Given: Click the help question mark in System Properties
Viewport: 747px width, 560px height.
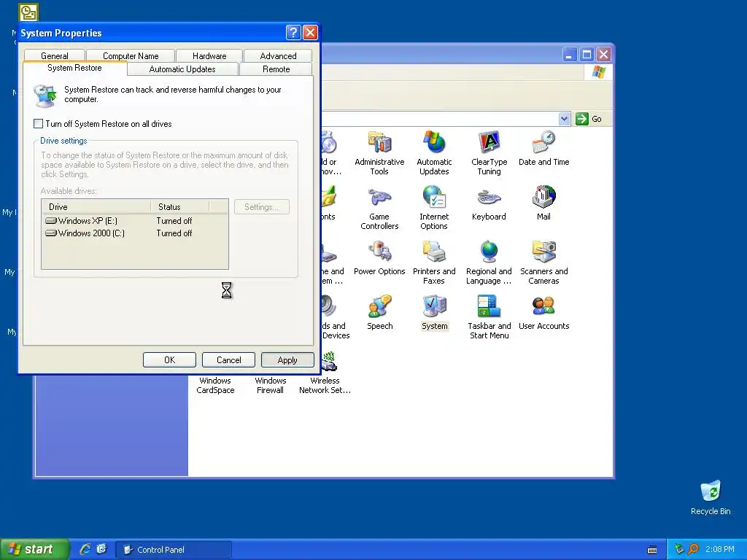Looking at the screenshot, I should click(293, 32).
